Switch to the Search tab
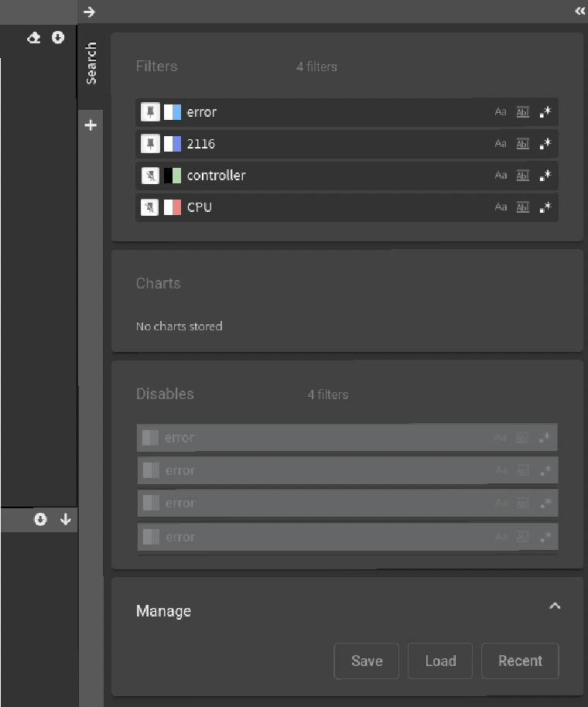This screenshot has width=588, height=707. [x=91, y=63]
